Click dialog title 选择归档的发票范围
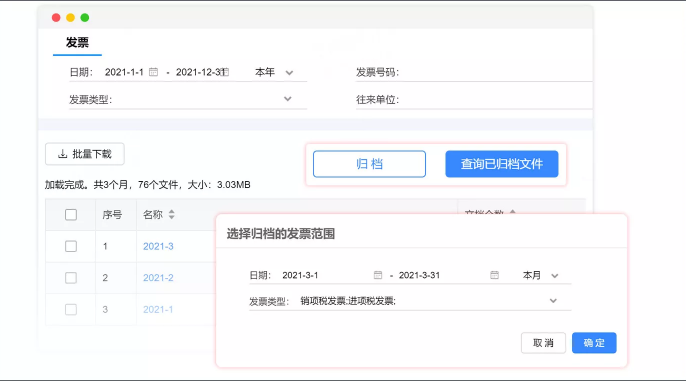The height and width of the screenshot is (381, 686). pyautogui.click(x=280, y=234)
